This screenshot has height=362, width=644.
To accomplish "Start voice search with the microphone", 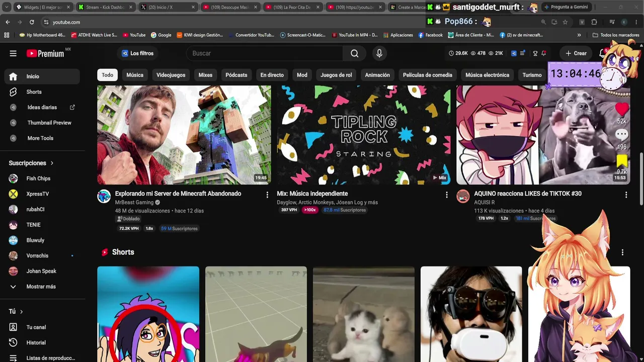I will tap(379, 53).
